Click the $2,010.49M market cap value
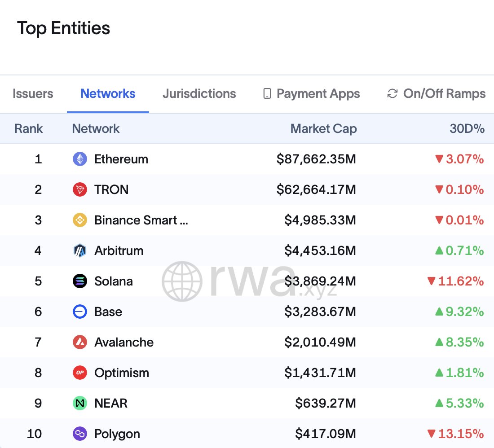Image resolution: width=494 pixels, height=448 pixels. 320,342
